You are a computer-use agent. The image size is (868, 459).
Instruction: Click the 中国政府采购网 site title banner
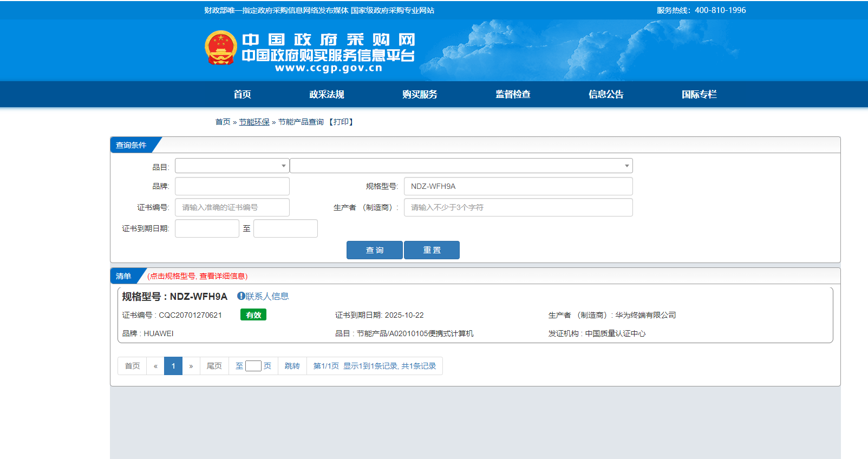[329, 40]
